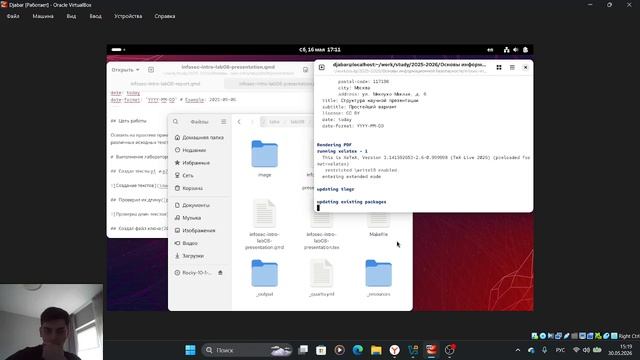Click the save icon in text editor header

click(x=305, y=70)
